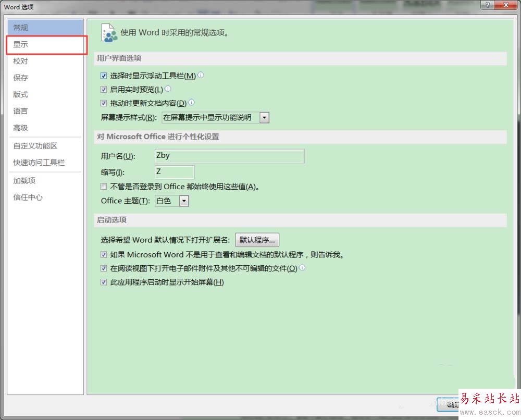Open 高级 options
Image resolution: width=521 pixels, height=420 pixels.
point(45,128)
